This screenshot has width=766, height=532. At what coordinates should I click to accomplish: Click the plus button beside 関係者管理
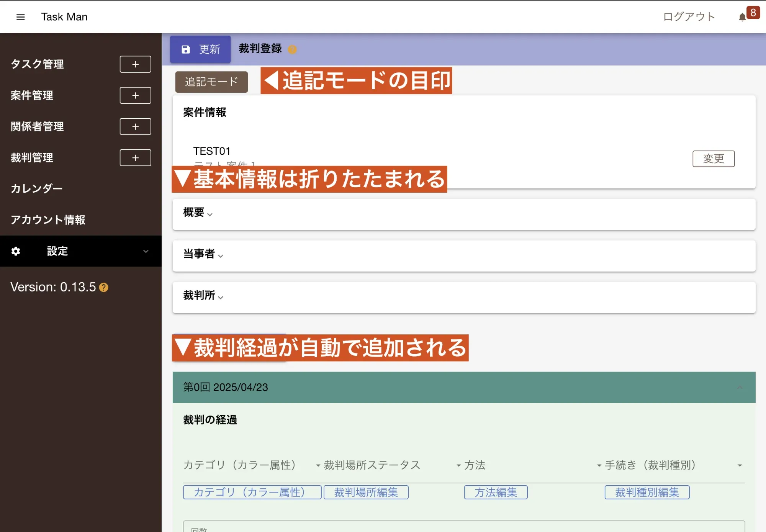click(135, 126)
